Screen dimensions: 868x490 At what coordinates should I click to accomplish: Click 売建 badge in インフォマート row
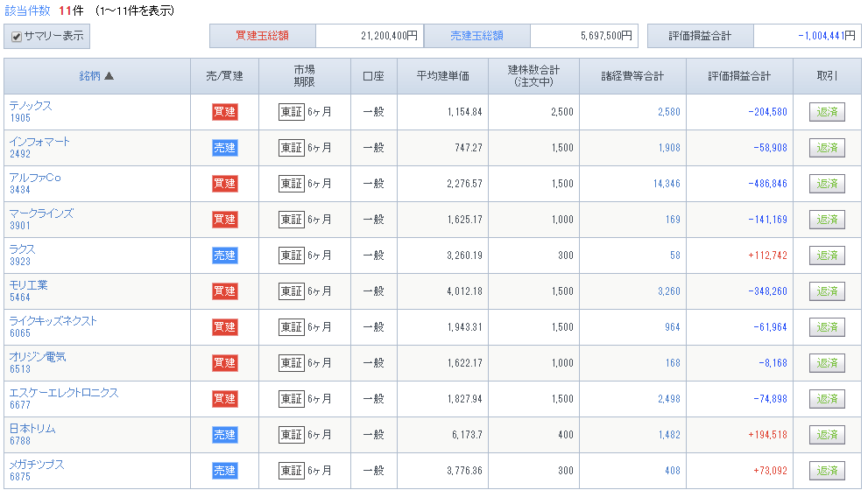(225, 148)
